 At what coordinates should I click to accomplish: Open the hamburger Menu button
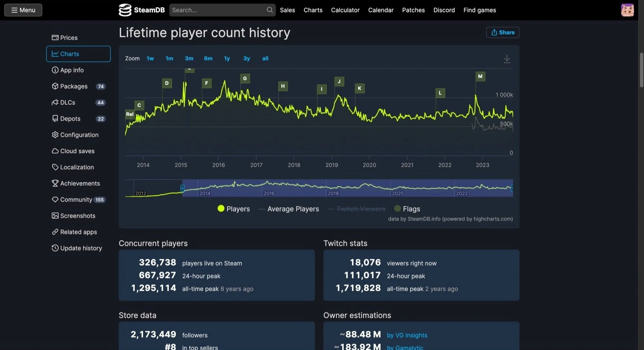point(23,10)
